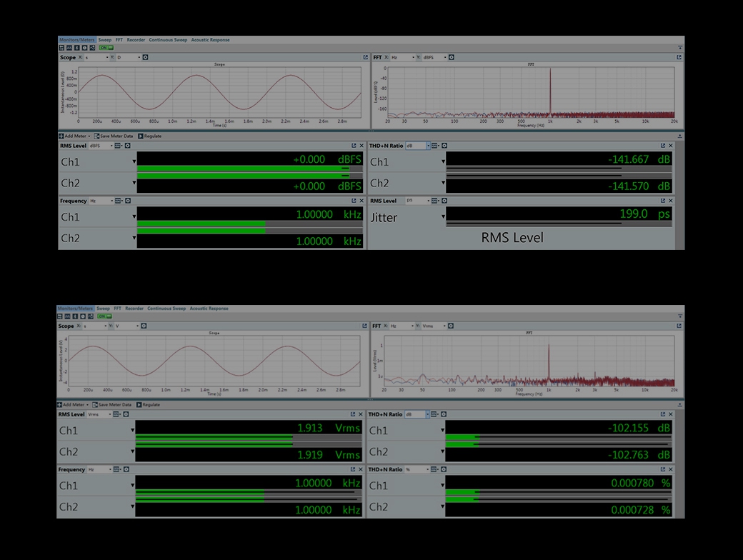Click the 199.0 ps jitter reading
Image resolution: width=743 pixels, height=560 pixels.
(x=644, y=214)
